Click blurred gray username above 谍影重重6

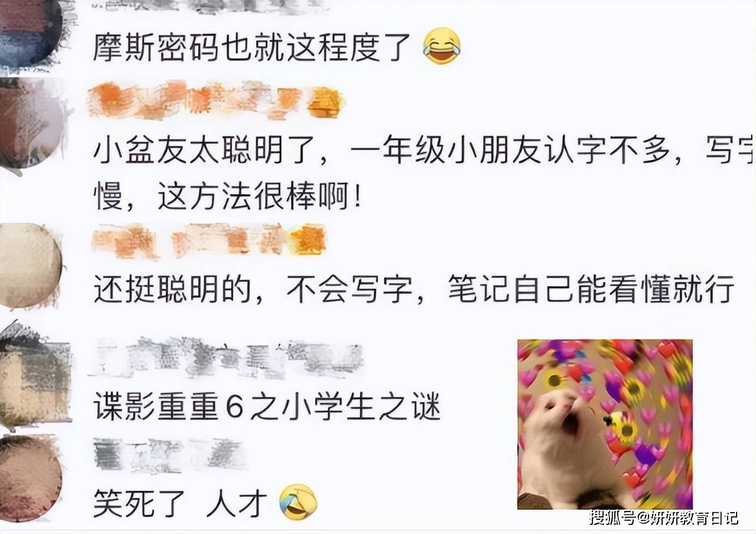pos(227,357)
